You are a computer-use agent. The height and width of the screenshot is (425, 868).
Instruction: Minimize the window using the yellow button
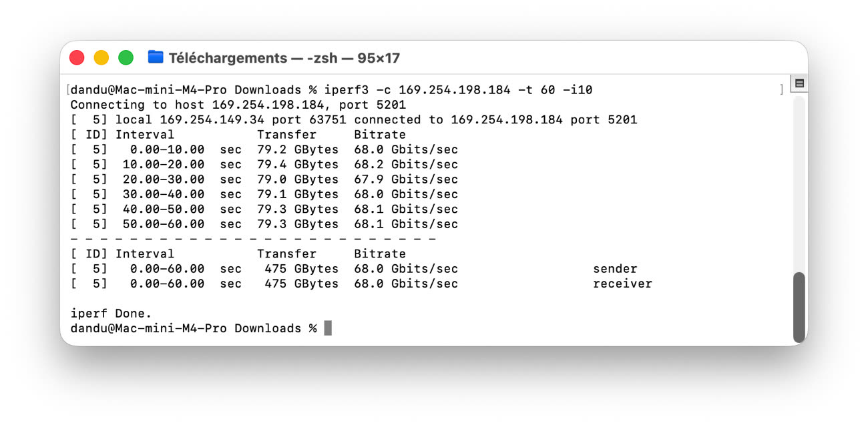pos(101,57)
